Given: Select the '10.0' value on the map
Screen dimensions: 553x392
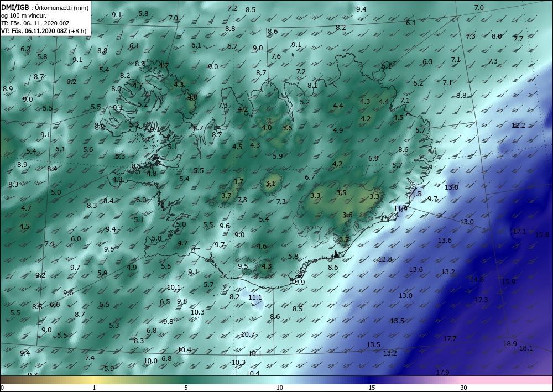Looking at the screenshot, I should (150, 360).
